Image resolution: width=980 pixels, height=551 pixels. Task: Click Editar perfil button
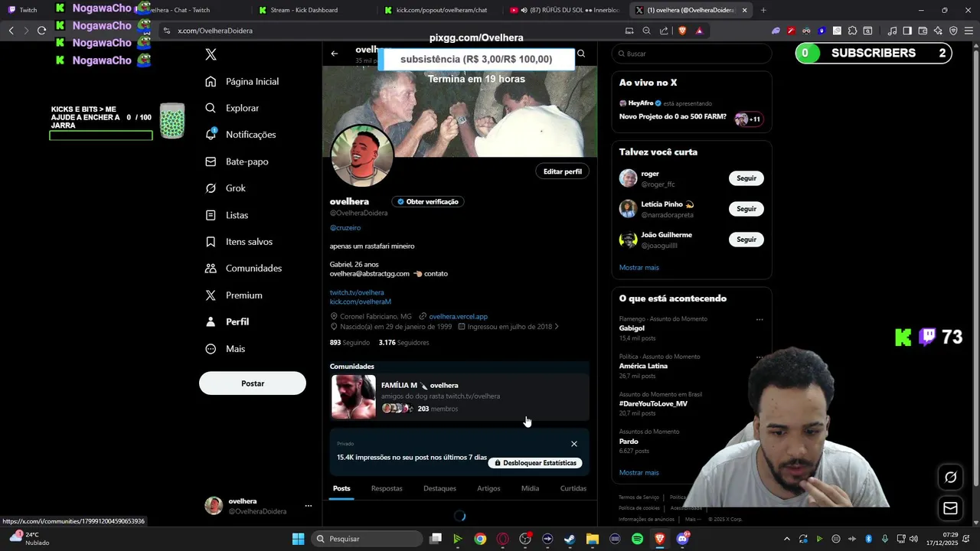tap(563, 171)
